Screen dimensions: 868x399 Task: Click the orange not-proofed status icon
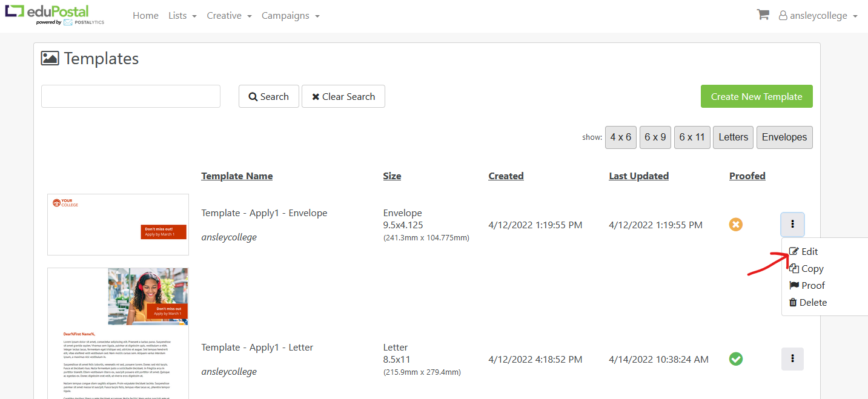(735, 225)
